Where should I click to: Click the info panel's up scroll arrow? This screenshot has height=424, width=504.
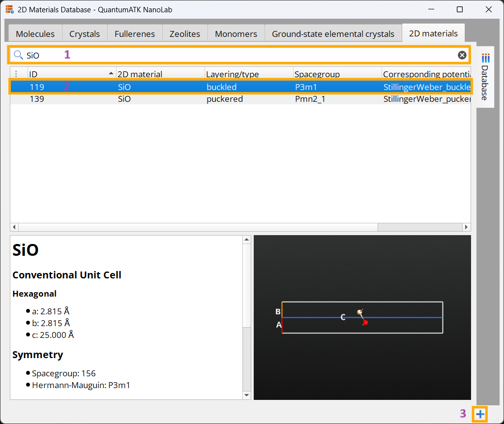[x=246, y=240]
